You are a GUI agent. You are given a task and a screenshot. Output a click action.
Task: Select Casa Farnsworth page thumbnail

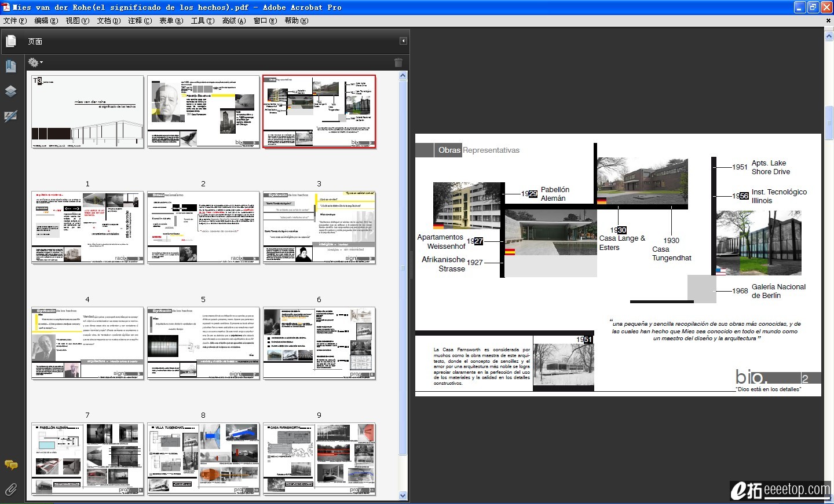coord(319,459)
